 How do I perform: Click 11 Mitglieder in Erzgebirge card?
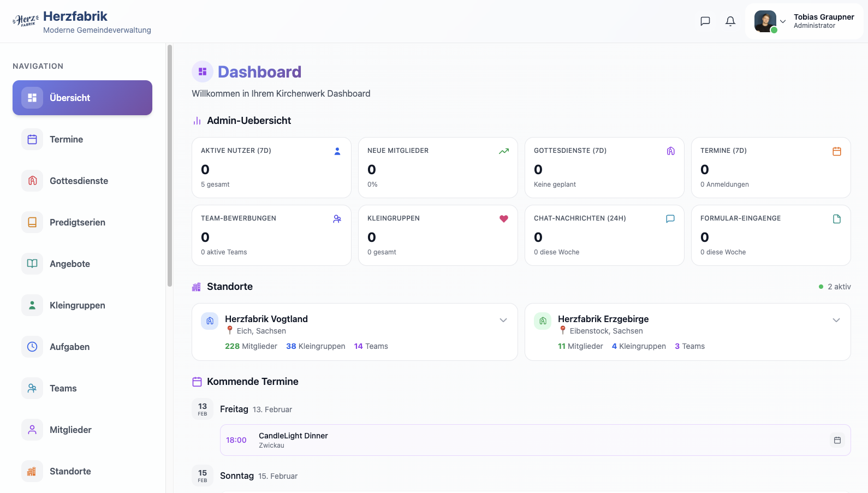(580, 346)
